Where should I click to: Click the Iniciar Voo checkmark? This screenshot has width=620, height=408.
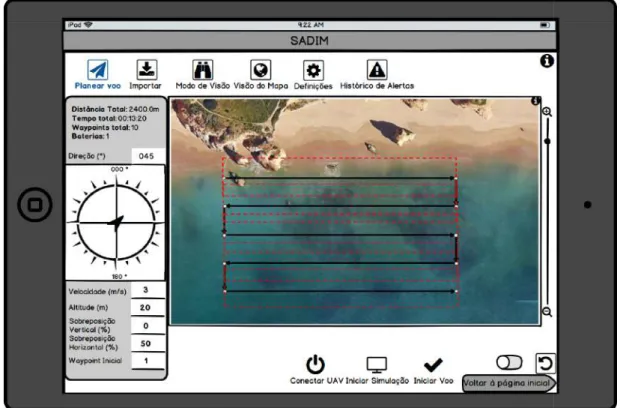click(433, 365)
